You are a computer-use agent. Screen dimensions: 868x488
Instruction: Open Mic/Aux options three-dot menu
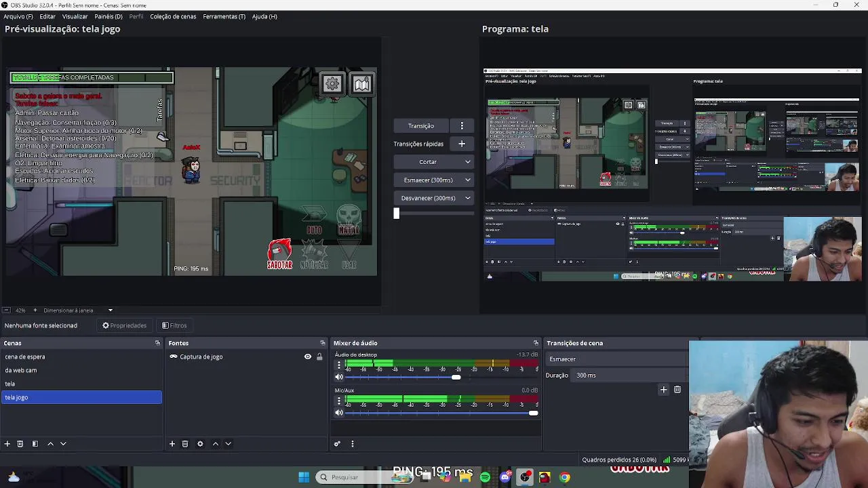pyautogui.click(x=339, y=400)
